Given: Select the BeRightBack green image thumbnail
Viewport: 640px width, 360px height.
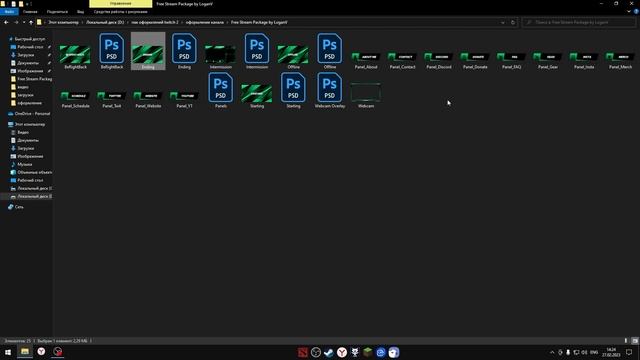Looking at the screenshot, I should click(75, 56).
